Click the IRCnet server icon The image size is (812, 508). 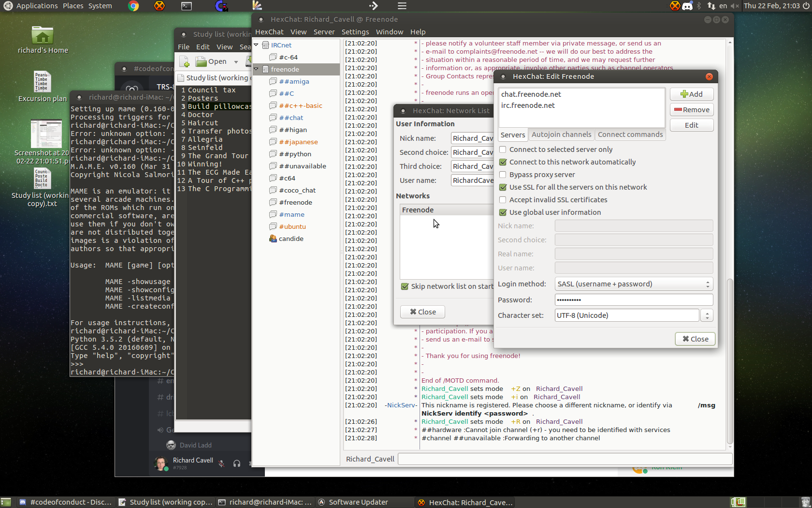(265, 45)
